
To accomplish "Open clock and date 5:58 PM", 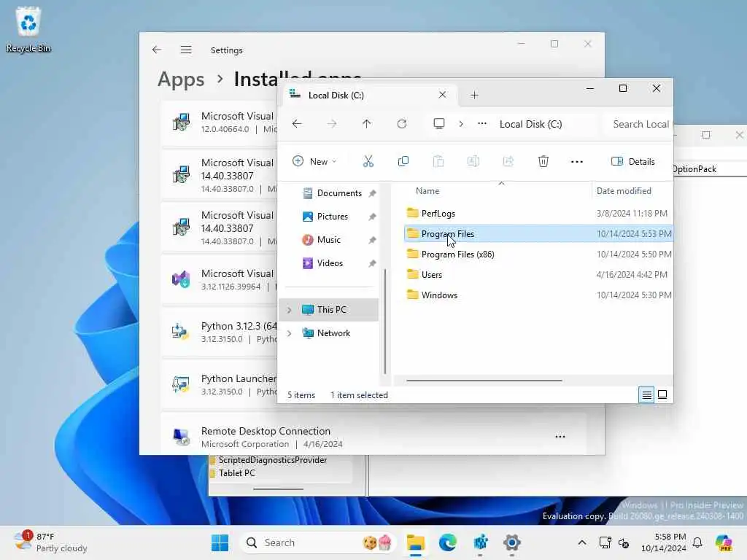I will 664,542.
